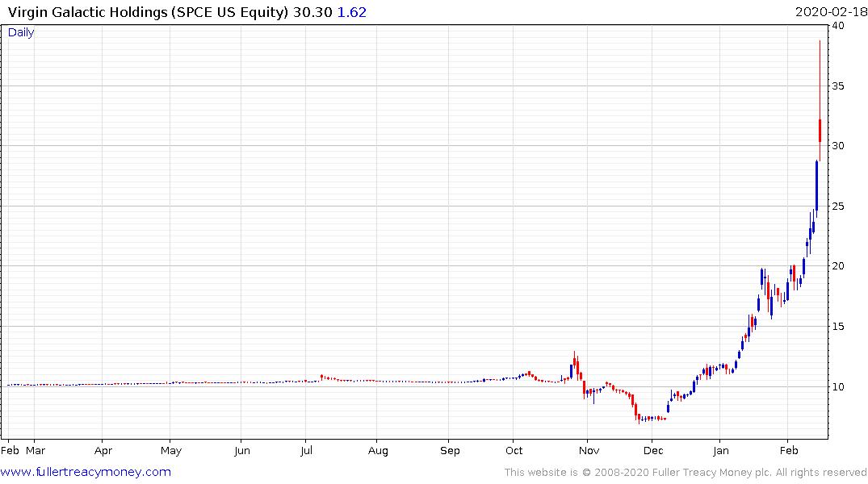Open the www.fullertreacymoney.com link
Viewport: 868px width, 484px height.
click(x=86, y=472)
